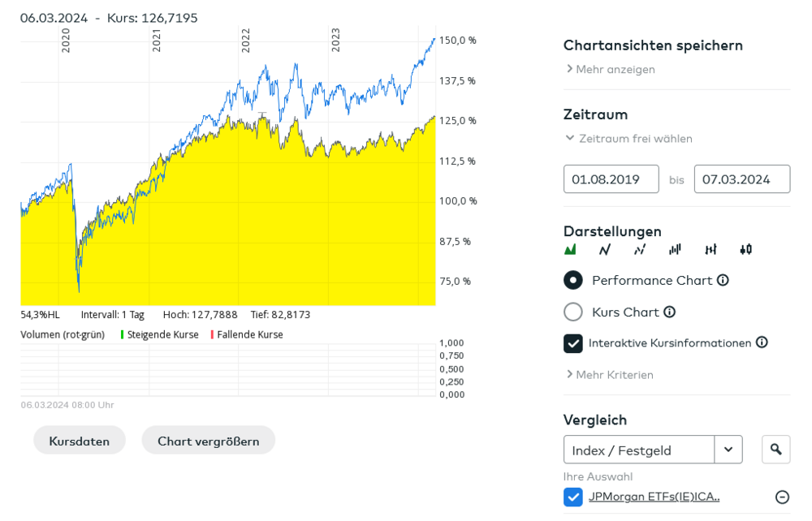Choose the dashed line chart style
This screenshot has height=521, width=812.
point(640,249)
